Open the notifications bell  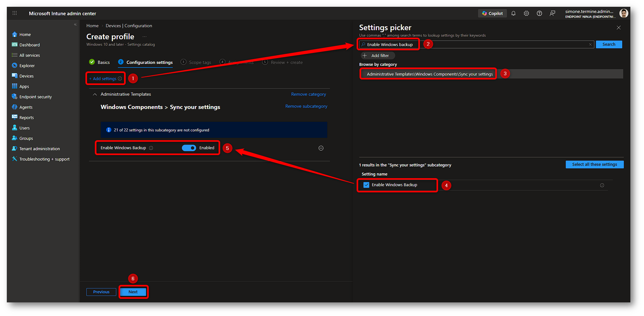coord(513,13)
